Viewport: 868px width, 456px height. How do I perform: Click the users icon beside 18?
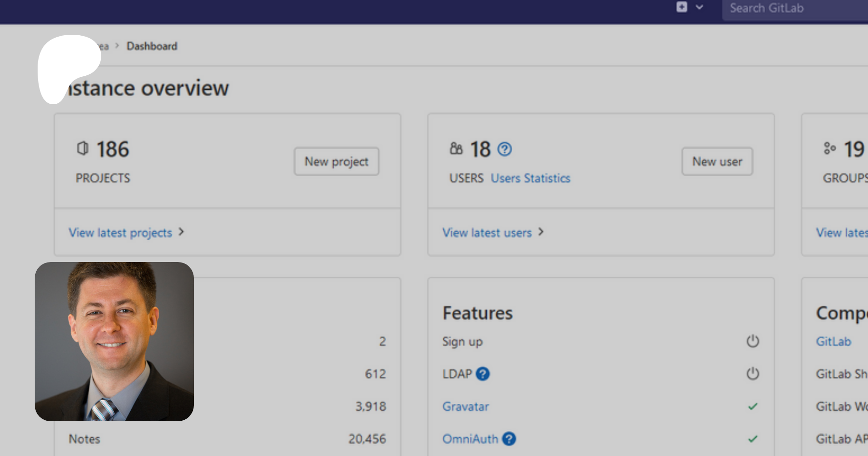click(x=456, y=148)
